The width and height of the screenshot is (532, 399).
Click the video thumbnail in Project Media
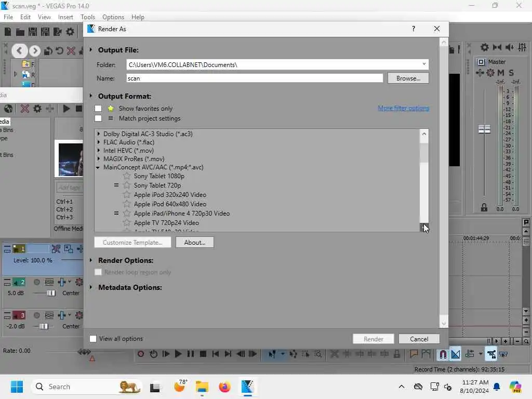[x=71, y=159]
